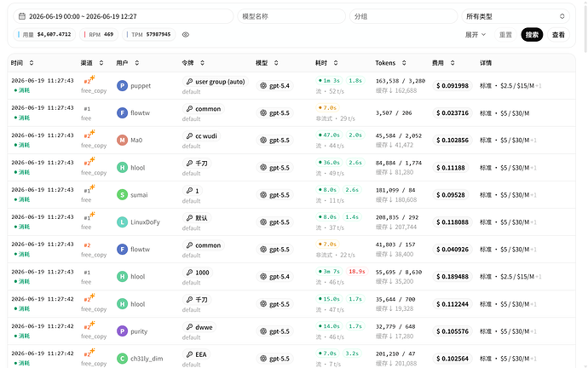Click the green C avatar for ch31ly_dim
This screenshot has width=588, height=368.
[122, 359]
